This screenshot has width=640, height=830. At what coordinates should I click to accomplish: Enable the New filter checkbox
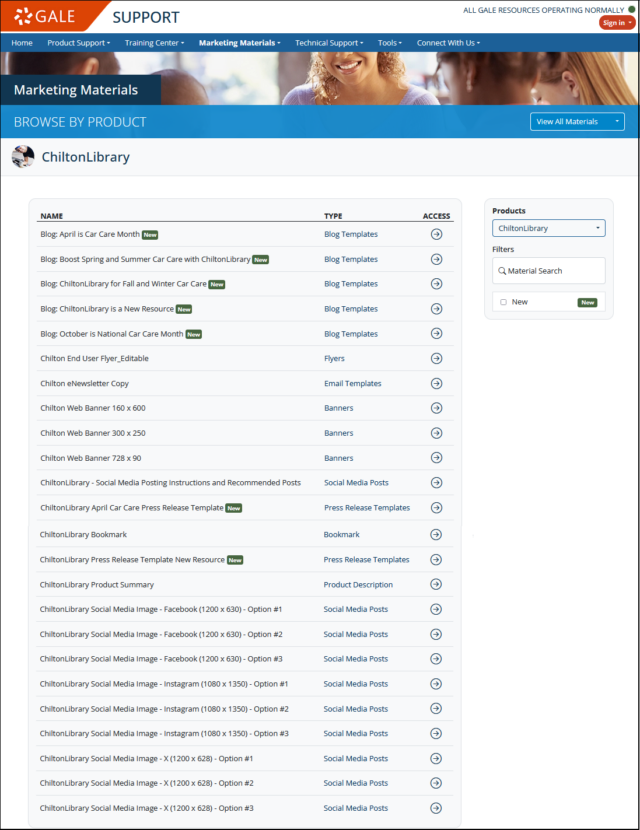[x=503, y=302]
